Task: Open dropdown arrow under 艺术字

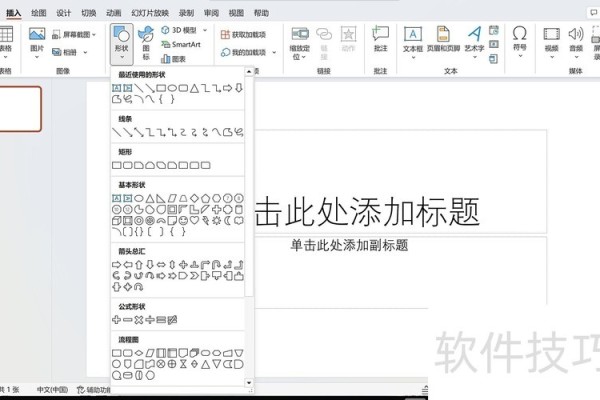Action: pos(475,57)
